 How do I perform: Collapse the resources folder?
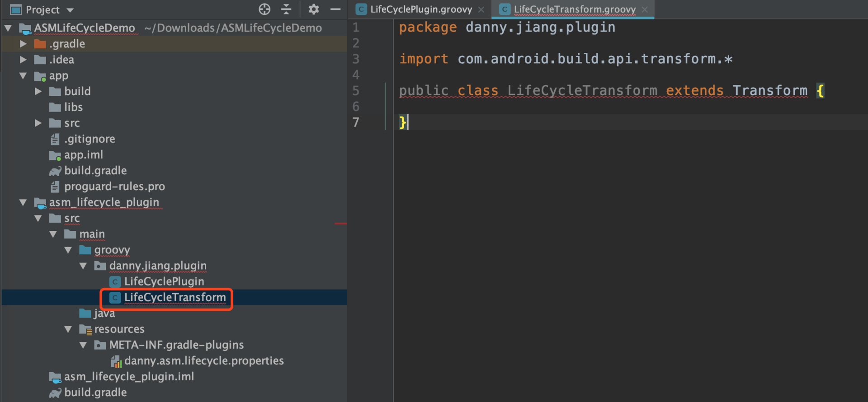(x=68, y=329)
